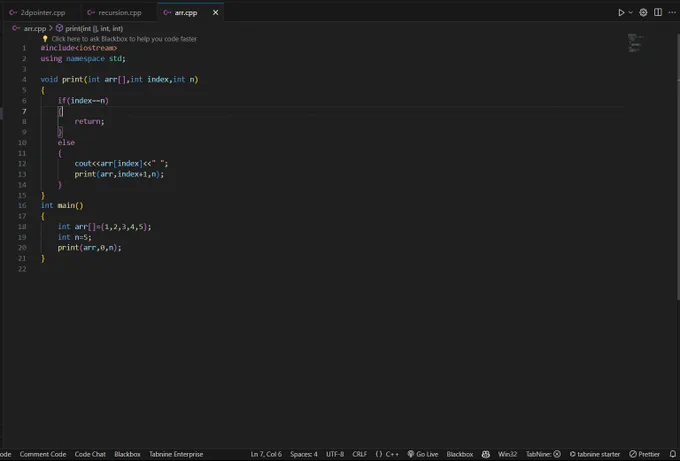Click on the 'else' keyword line
This screenshot has width=680, height=461.
(x=66, y=143)
